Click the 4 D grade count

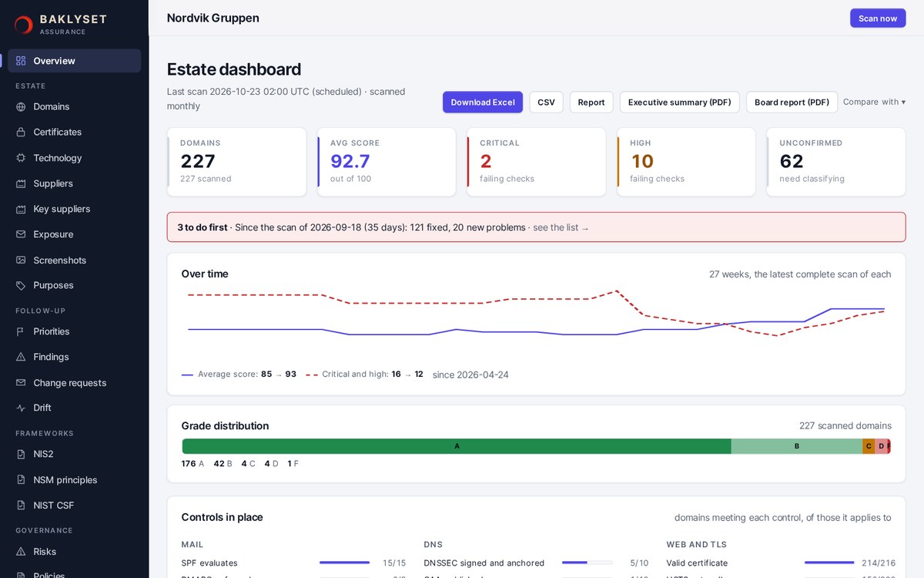(271, 464)
